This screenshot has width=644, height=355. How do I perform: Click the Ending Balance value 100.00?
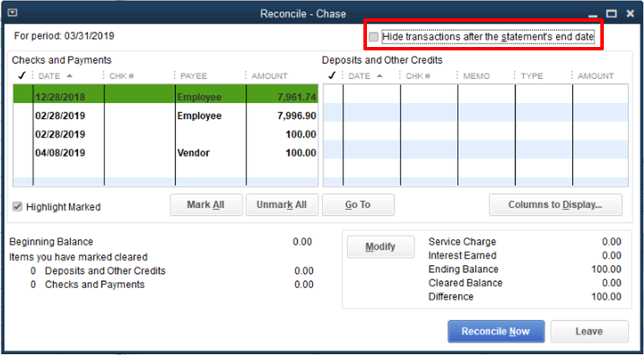tap(606, 269)
